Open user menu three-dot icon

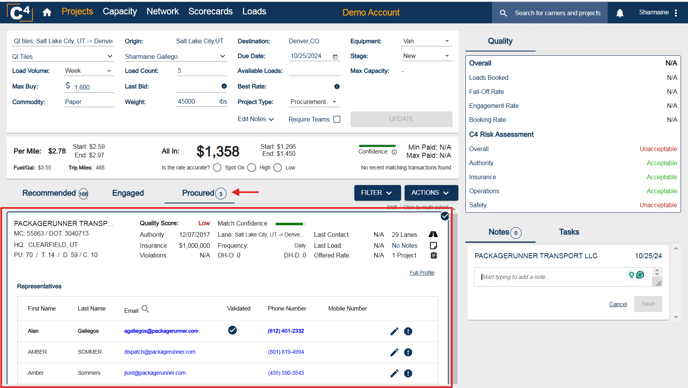[x=676, y=13]
